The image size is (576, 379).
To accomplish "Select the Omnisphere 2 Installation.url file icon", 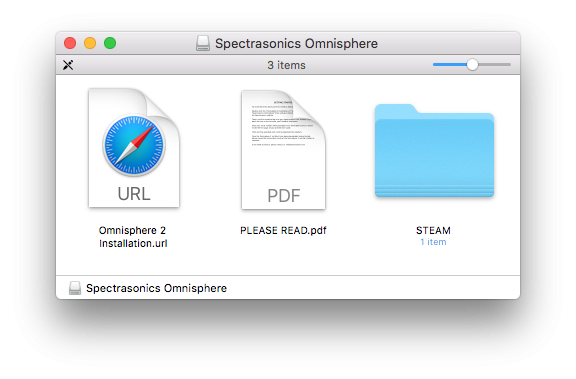I will point(134,148).
